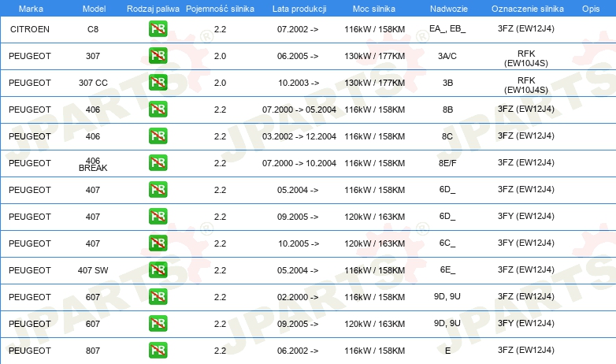Click body code 8C

(x=447, y=136)
